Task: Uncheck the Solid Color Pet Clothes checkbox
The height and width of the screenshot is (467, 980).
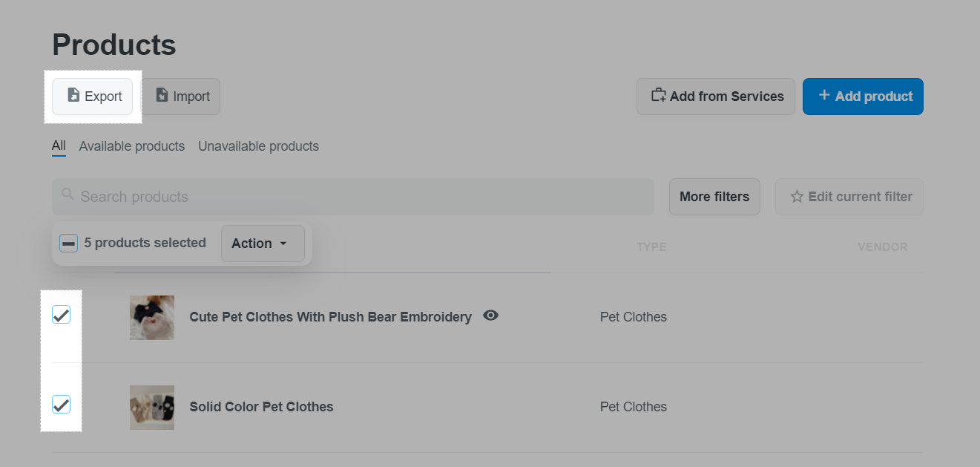Action: coord(62,405)
